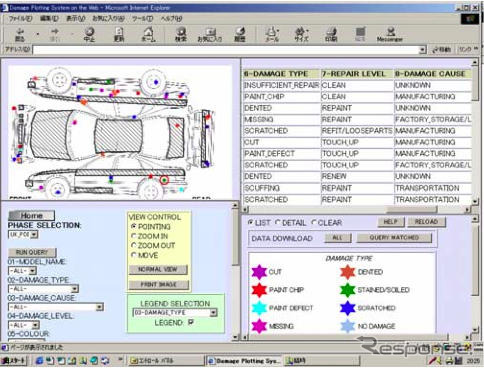Select the CLEAR radio button
The width and height of the screenshot is (484, 368).
pyautogui.click(x=313, y=222)
